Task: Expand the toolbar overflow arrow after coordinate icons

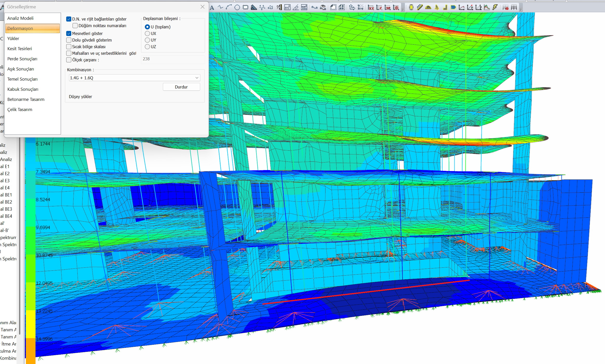Action: [403, 9]
